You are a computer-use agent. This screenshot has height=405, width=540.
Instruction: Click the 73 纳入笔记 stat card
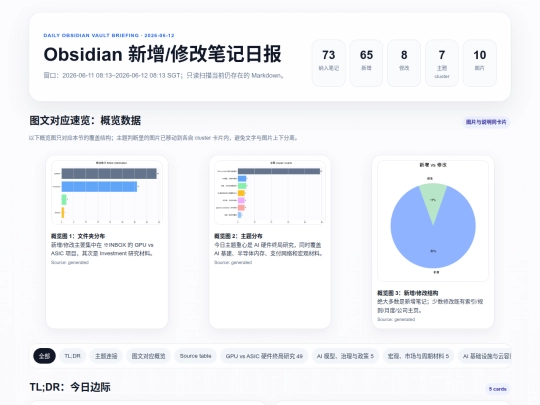pyautogui.click(x=329, y=63)
